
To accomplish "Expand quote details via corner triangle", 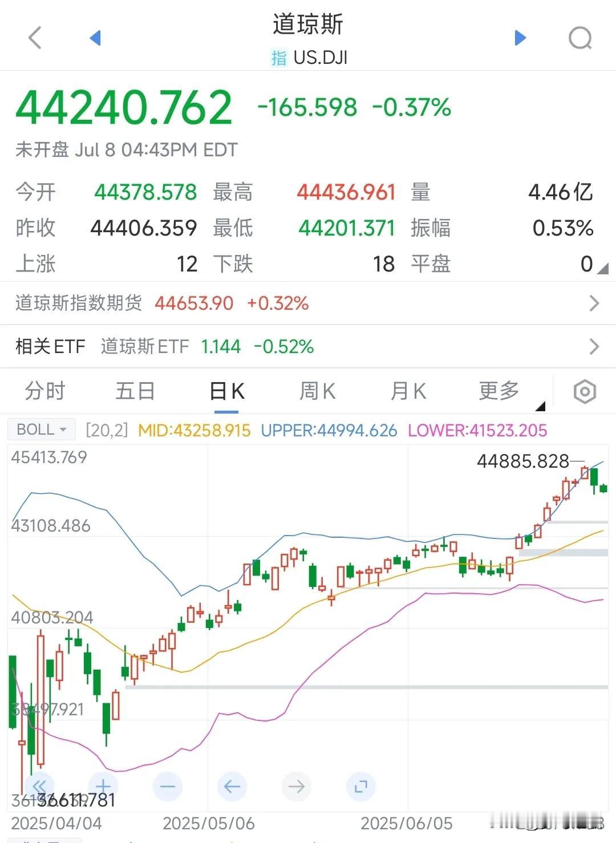I will (x=602, y=268).
